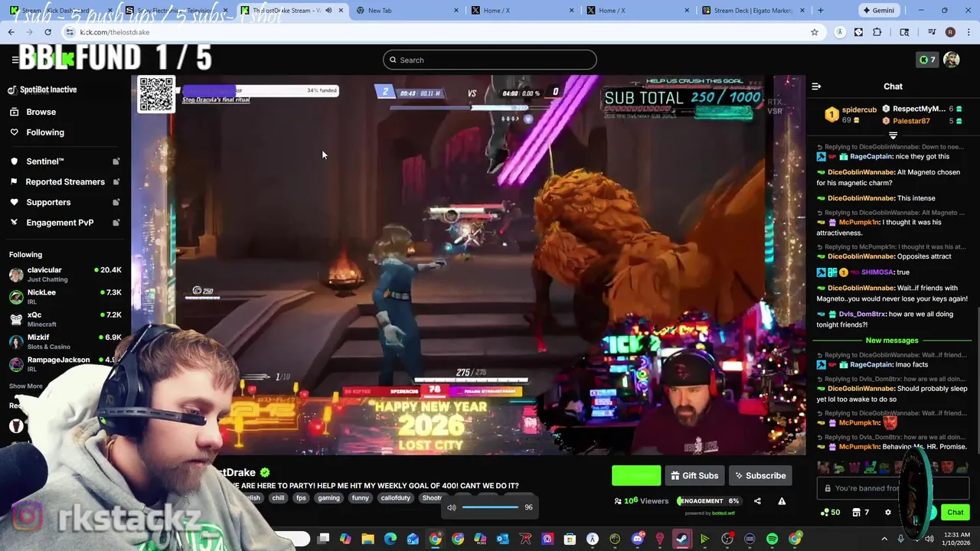
Task: Share the stream via the share icon
Action: [x=757, y=501]
